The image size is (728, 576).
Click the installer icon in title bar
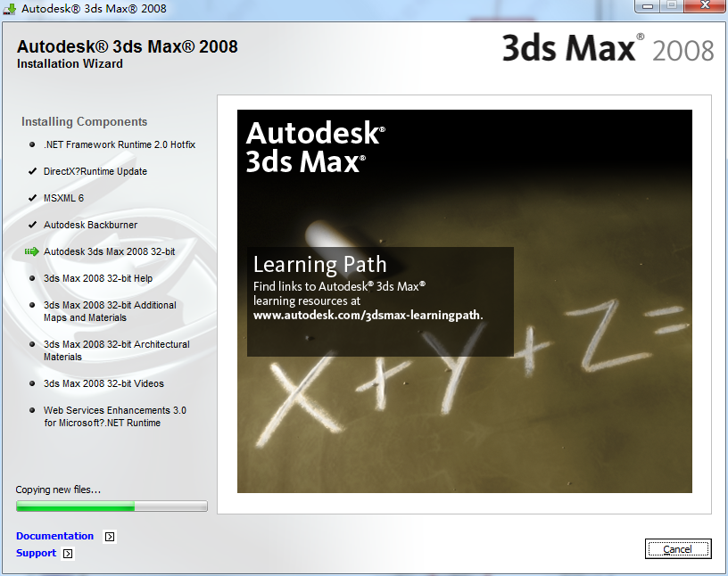coord(9,8)
